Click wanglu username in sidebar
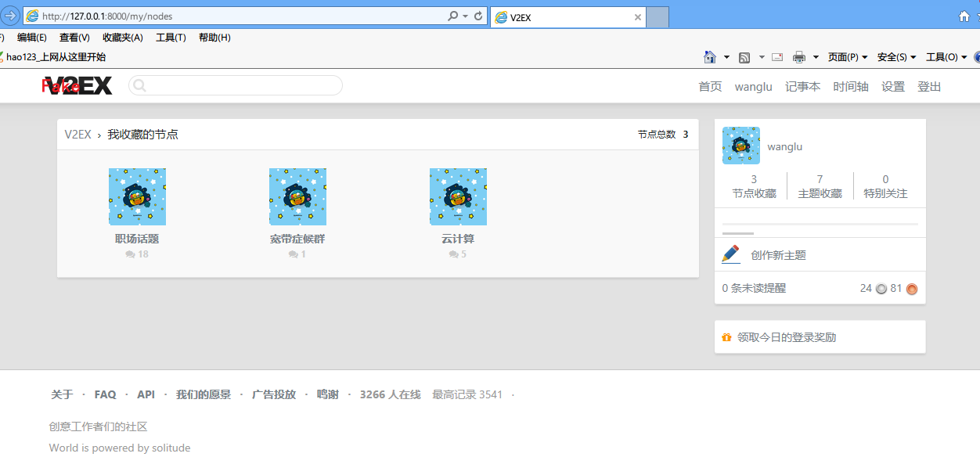Viewport: 980px width, 475px height. point(784,147)
